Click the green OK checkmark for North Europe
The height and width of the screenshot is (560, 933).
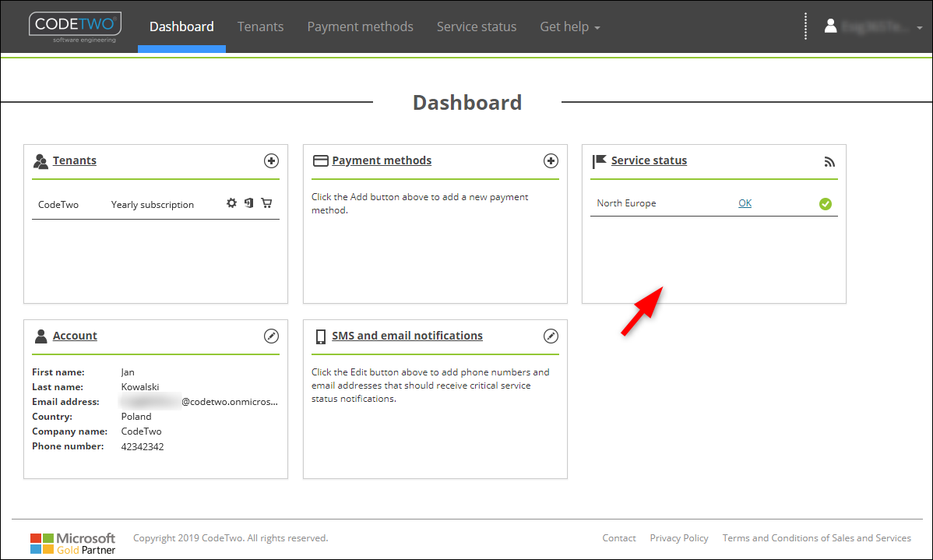point(825,203)
